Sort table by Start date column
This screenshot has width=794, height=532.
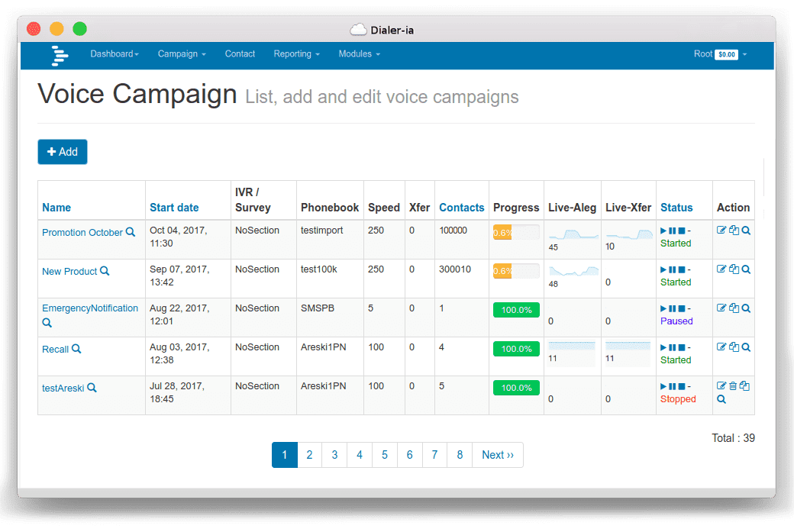tap(174, 208)
